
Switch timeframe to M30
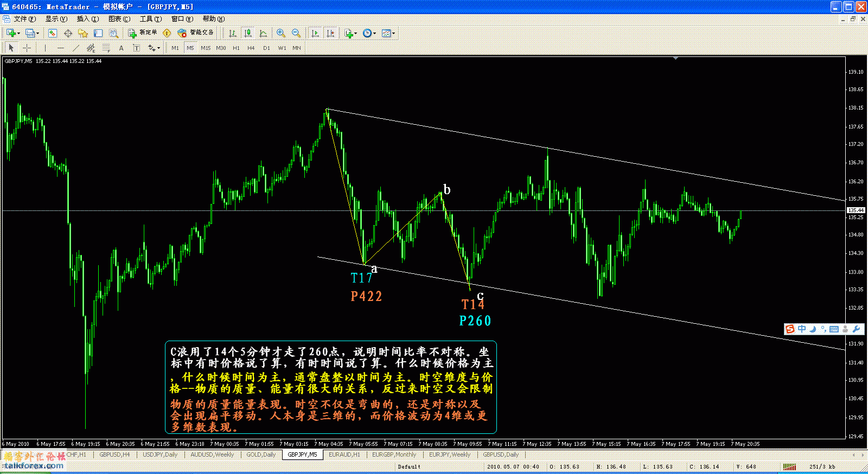[x=221, y=48]
